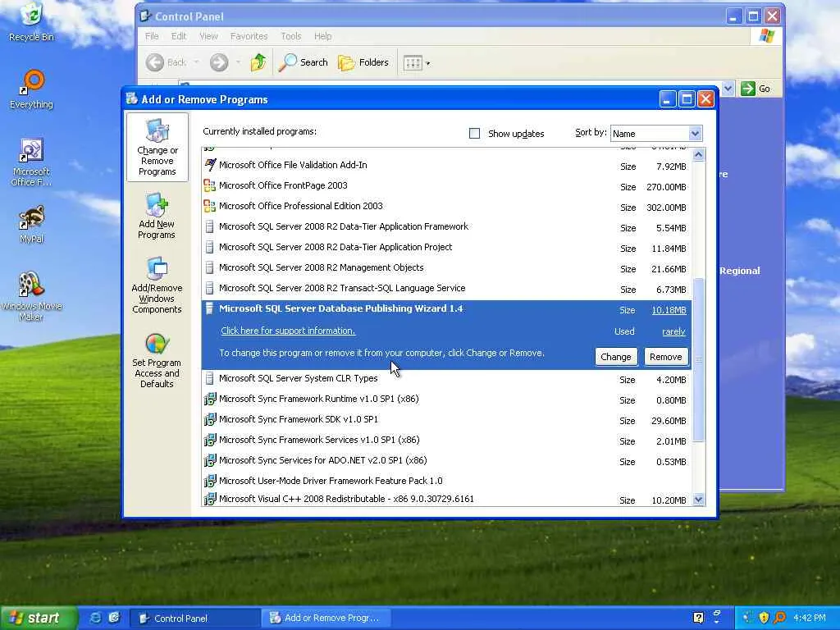Click the Change button for Publishing Wizard

click(x=616, y=357)
